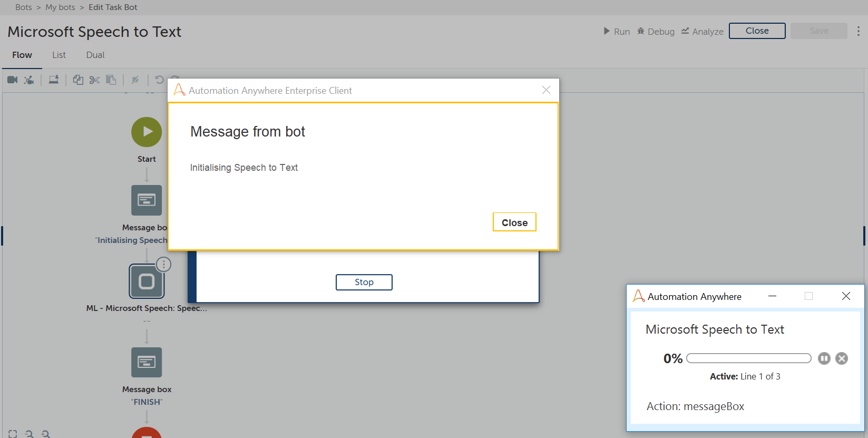Click the 'Initialising Speech to Text' message text

[x=244, y=168]
